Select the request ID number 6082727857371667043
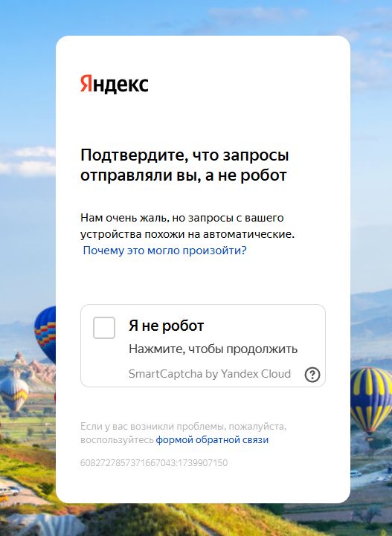The height and width of the screenshot is (536, 392). click(128, 463)
